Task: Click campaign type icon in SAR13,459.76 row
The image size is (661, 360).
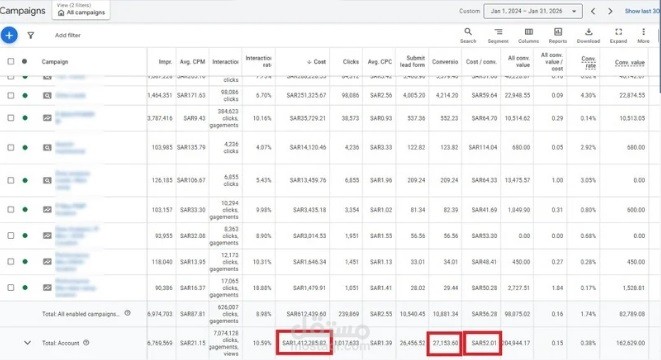Action: coord(47,180)
